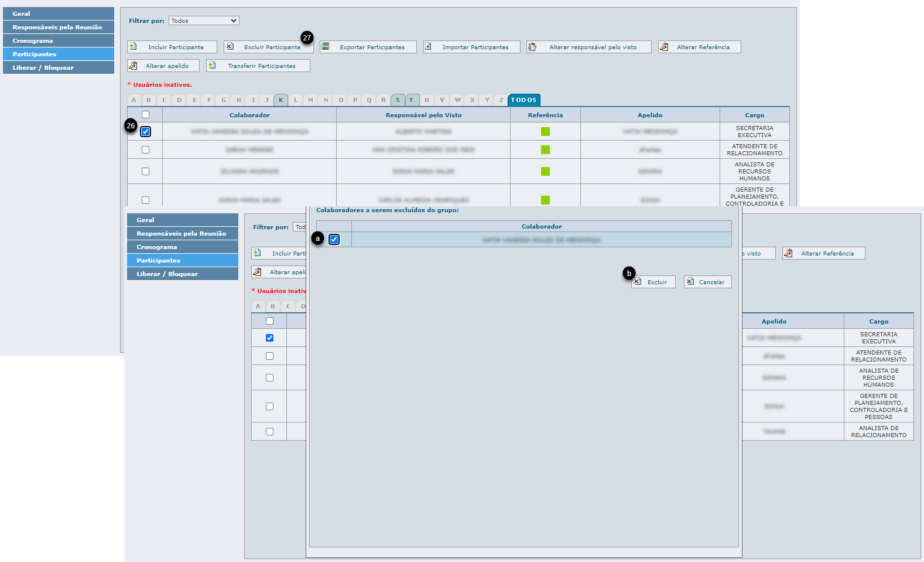Check the ATENDENTE DE RELACIONAMENTO row checkbox, top table
The image size is (924, 562).
pyautogui.click(x=146, y=150)
